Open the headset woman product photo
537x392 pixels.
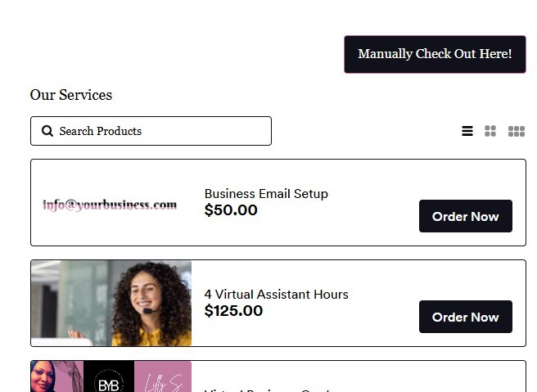tap(111, 303)
